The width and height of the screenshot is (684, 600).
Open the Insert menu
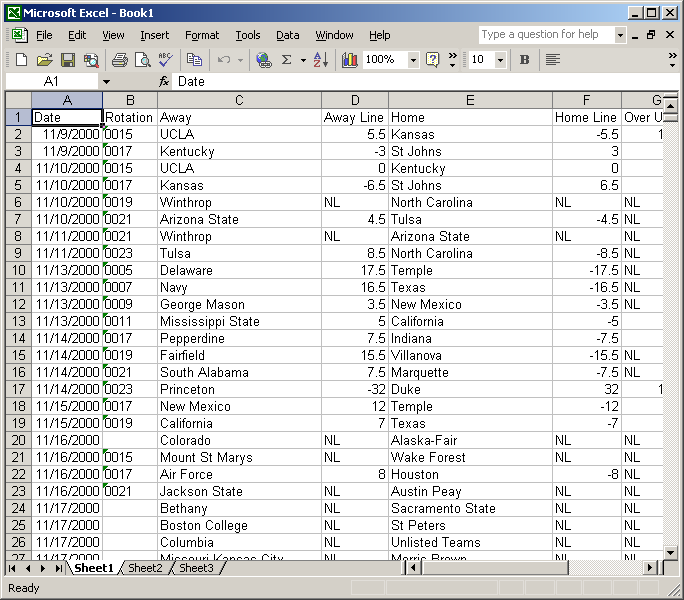pyautogui.click(x=154, y=35)
